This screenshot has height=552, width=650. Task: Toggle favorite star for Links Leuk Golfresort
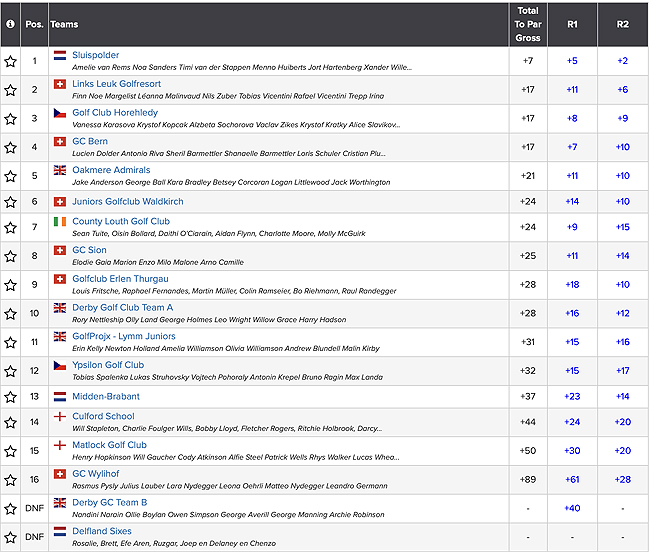click(10, 90)
